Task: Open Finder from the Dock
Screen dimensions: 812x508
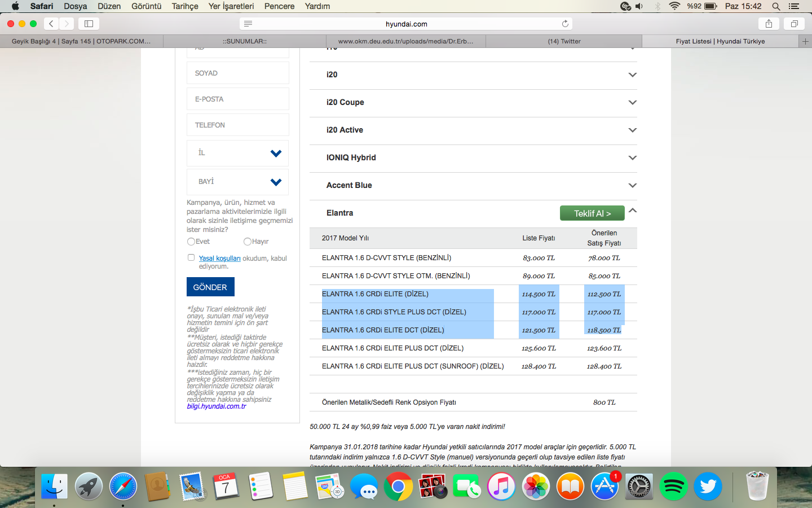Action: (x=54, y=486)
